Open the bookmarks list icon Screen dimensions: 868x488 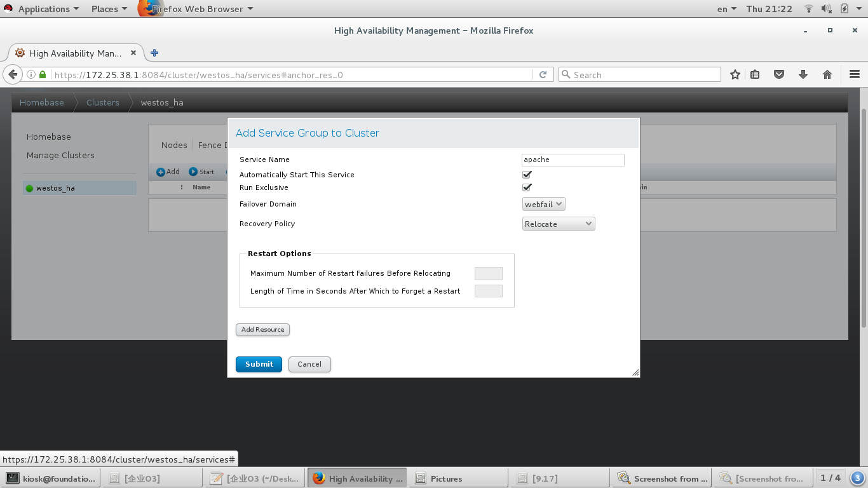point(755,74)
